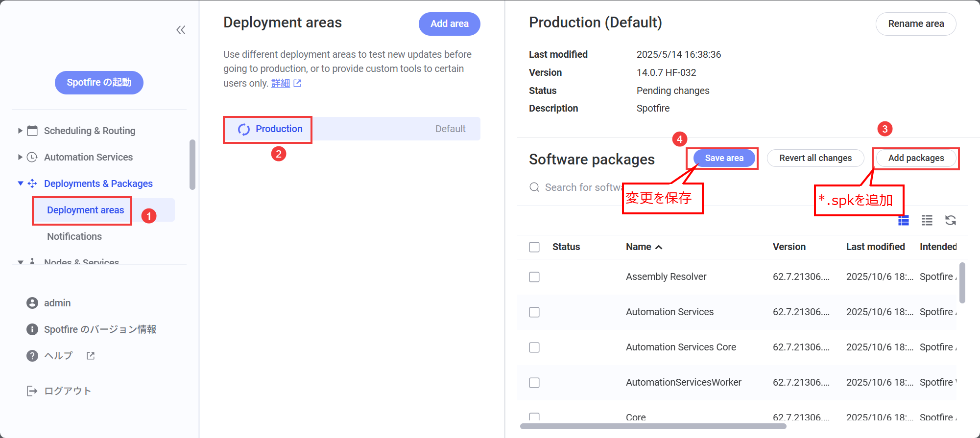Click the logout icon
Screen dimensions: 980x438
[32, 391]
